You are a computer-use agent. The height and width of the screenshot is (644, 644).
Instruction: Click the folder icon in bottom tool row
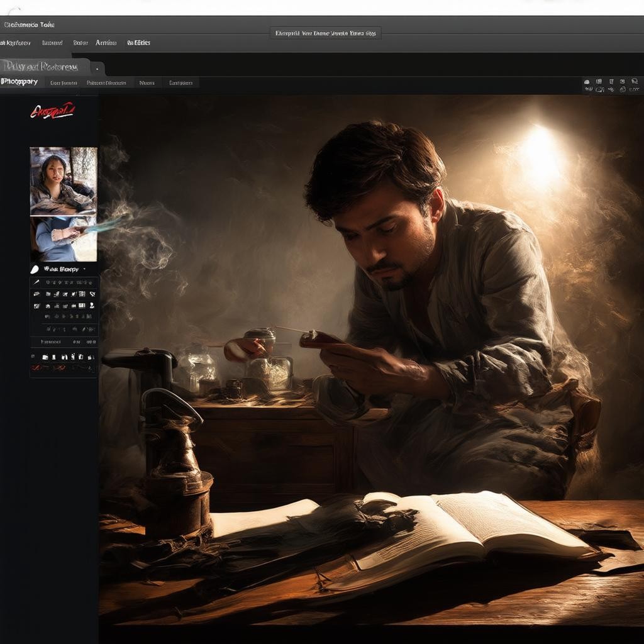[x=45, y=357]
